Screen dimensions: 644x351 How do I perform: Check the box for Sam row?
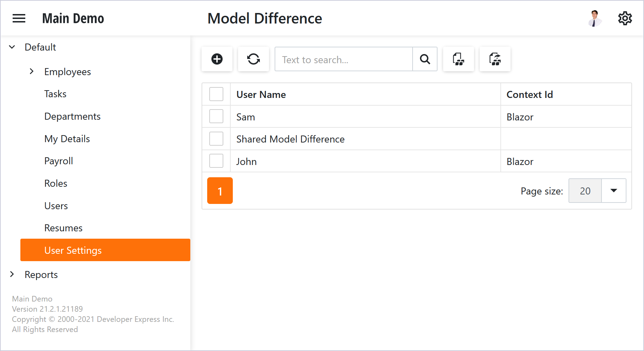point(216,116)
